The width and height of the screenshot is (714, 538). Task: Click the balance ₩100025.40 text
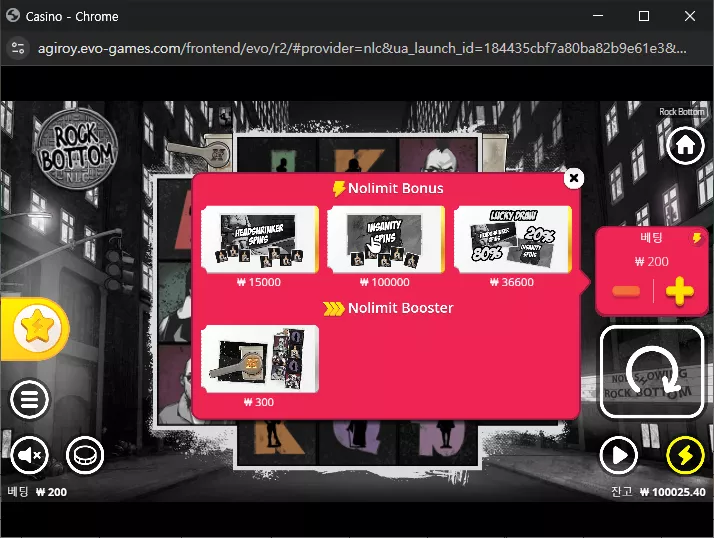click(672, 492)
